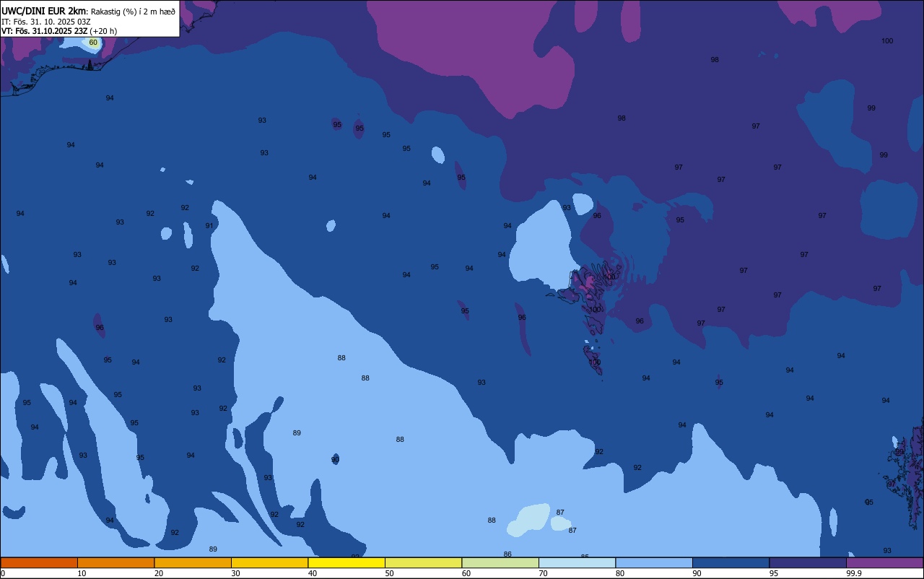The image size is (924, 579).
Task: Click the '0' legend tick label
Action: tap(3, 573)
